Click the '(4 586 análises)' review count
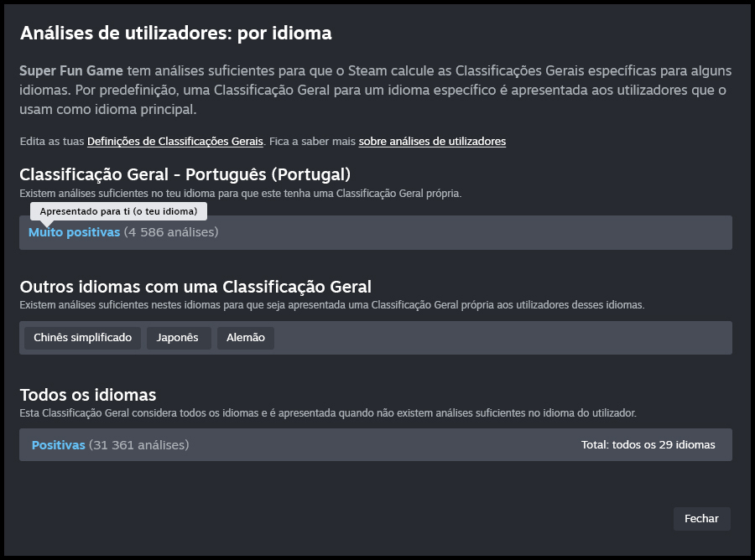This screenshot has width=755, height=560. tap(171, 232)
